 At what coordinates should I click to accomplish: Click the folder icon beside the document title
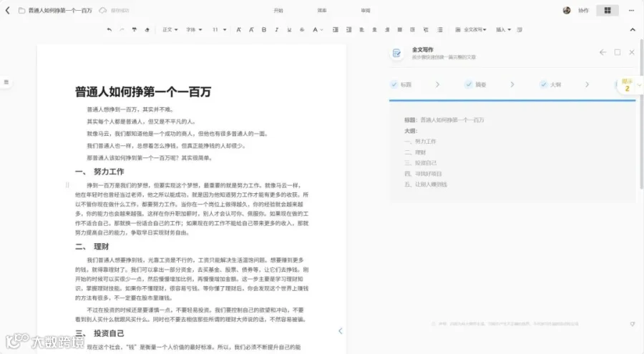[x=21, y=10]
